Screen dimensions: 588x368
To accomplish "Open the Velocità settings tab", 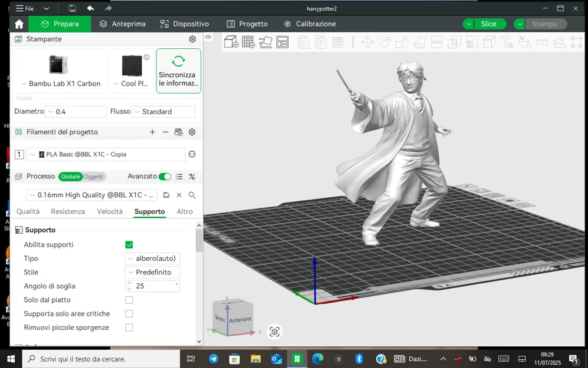I will coord(109,211).
